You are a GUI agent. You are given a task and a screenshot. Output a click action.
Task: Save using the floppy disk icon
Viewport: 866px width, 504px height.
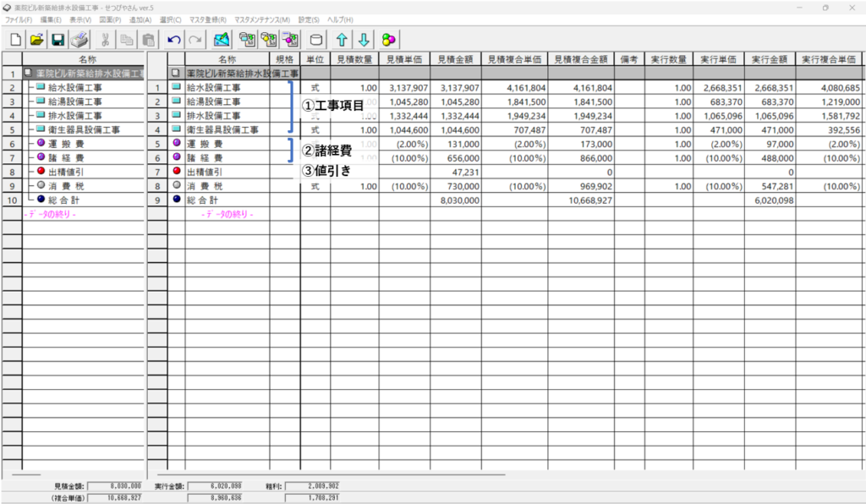(x=58, y=40)
